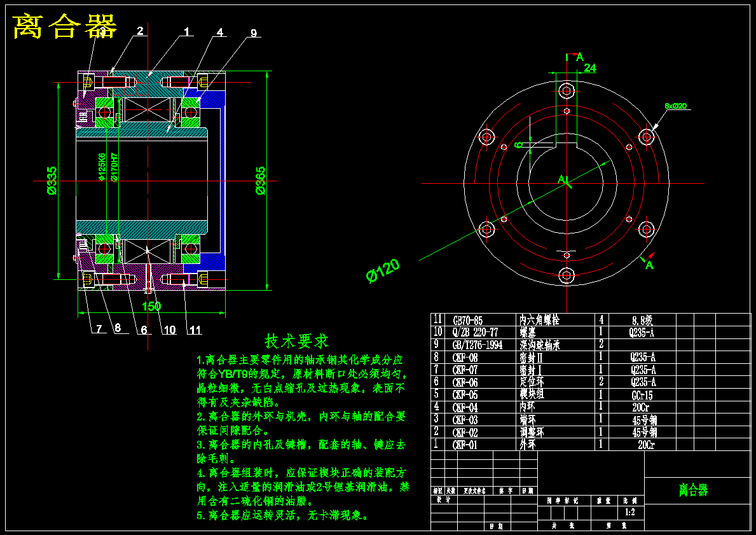Click the 图样标记 title block label
The height and width of the screenshot is (535, 756).
point(563,501)
